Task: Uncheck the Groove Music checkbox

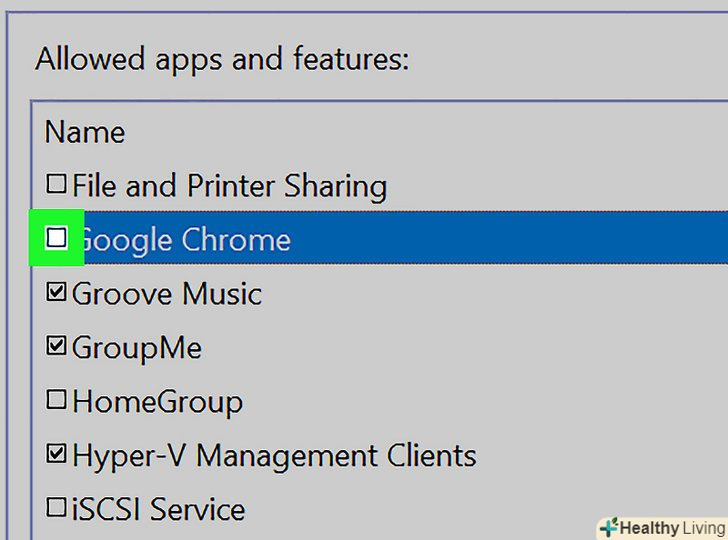Action: tap(56, 292)
